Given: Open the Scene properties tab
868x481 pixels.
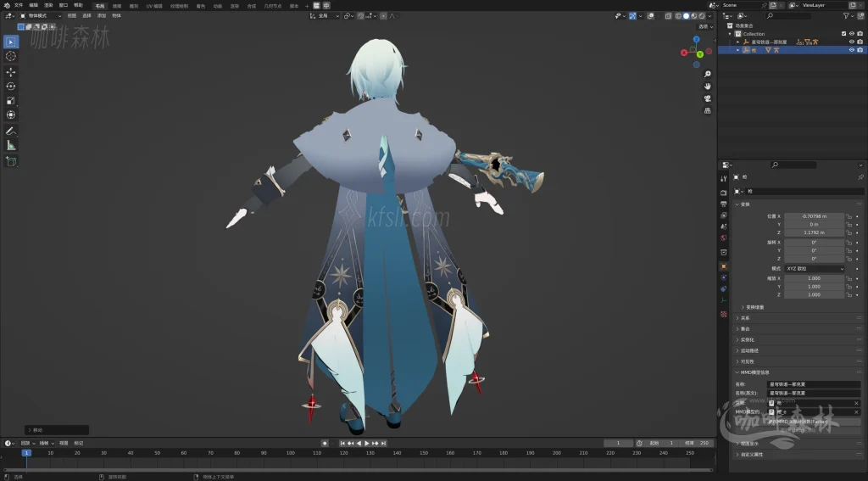Looking at the screenshot, I should click(x=724, y=227).
